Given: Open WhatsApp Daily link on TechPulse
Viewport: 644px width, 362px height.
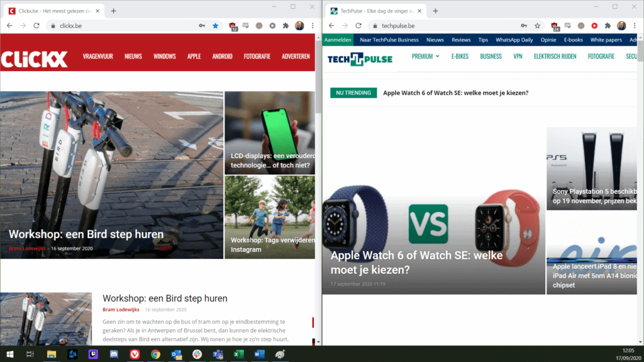Looking at the screenshot, I should [x=514, y=40].
